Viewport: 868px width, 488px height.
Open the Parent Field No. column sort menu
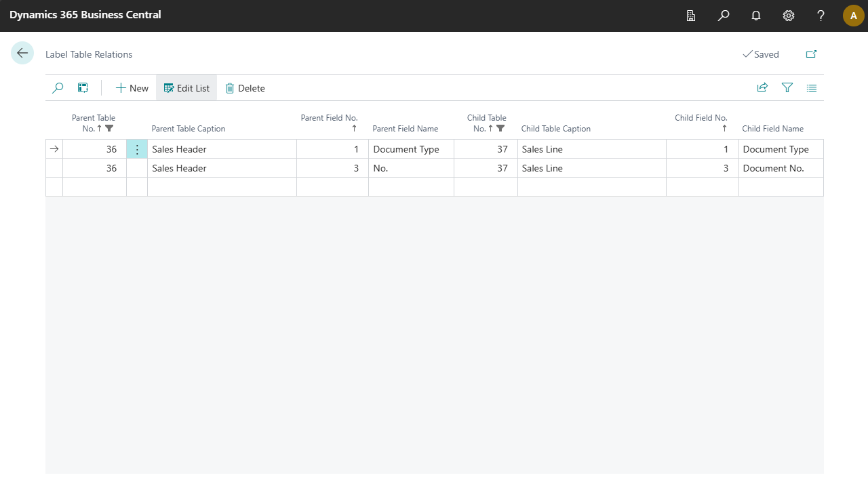pos(329,123)
